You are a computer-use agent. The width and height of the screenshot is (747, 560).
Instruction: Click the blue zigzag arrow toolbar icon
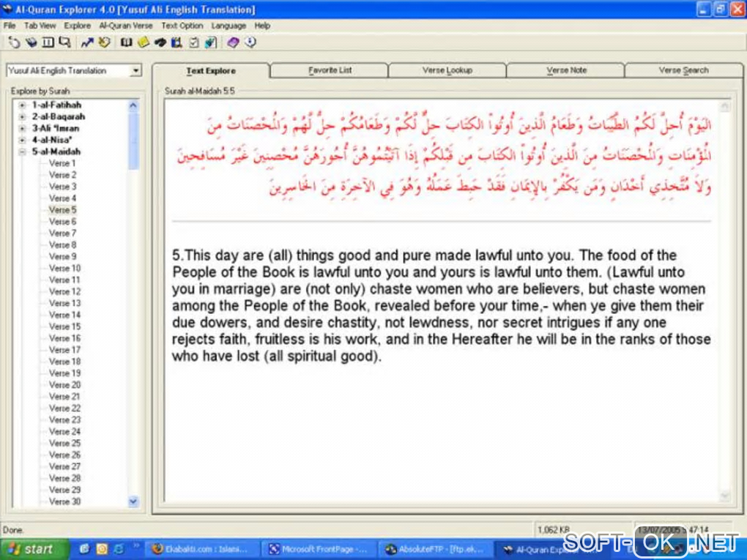pos(87,43)
